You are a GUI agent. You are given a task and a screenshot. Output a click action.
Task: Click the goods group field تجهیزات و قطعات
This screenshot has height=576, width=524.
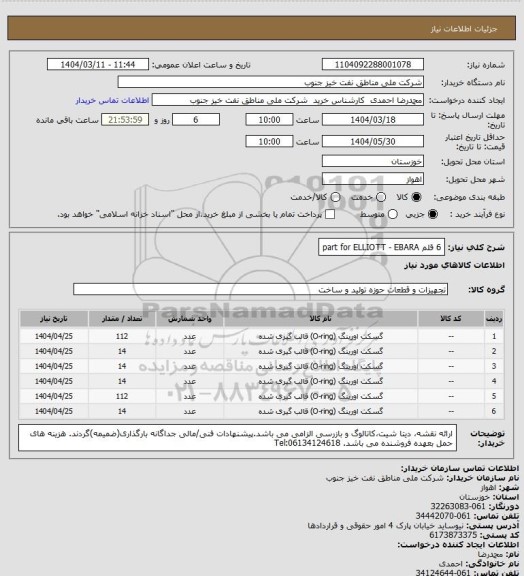(260, 289)
